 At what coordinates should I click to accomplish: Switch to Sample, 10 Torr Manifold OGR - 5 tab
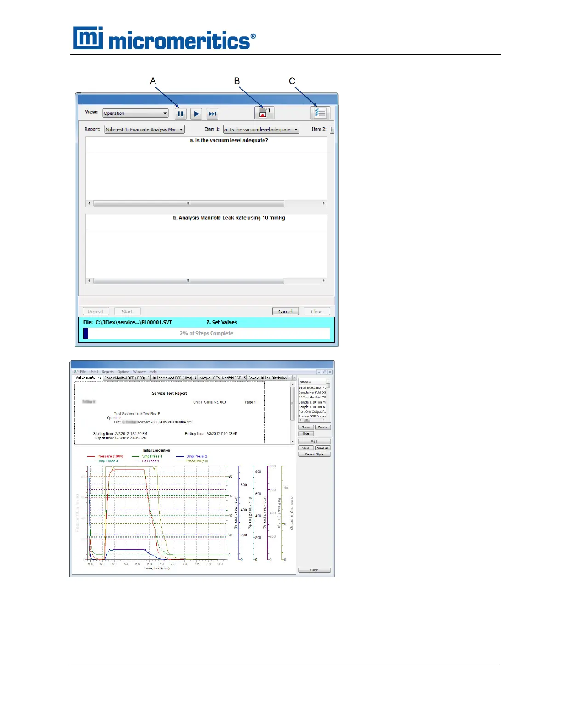click(223, 378)
